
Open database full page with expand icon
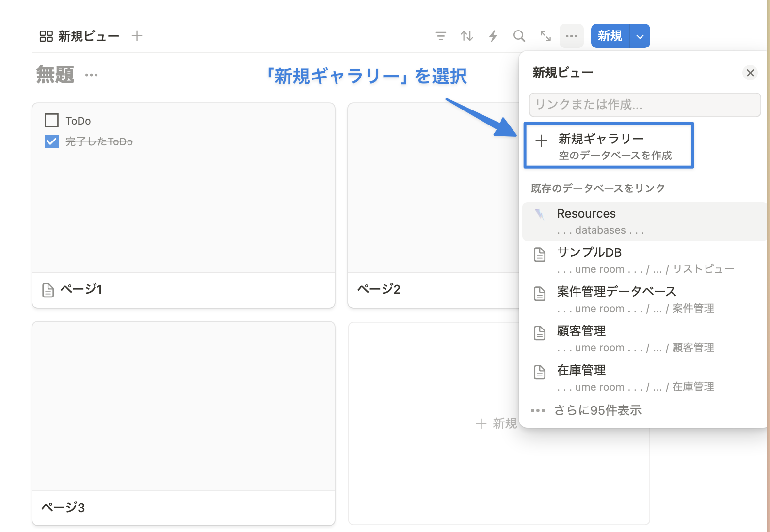click(545, 36)
